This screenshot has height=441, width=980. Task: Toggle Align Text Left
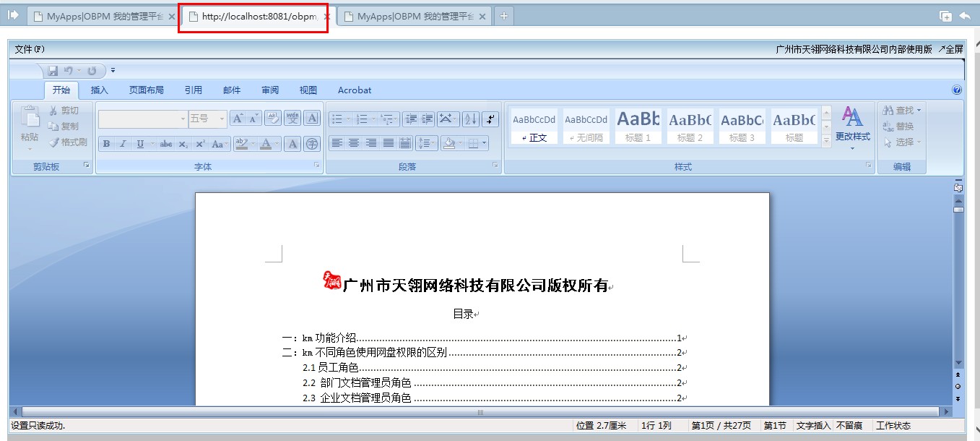pyautogui.click(x=337, y=143)
